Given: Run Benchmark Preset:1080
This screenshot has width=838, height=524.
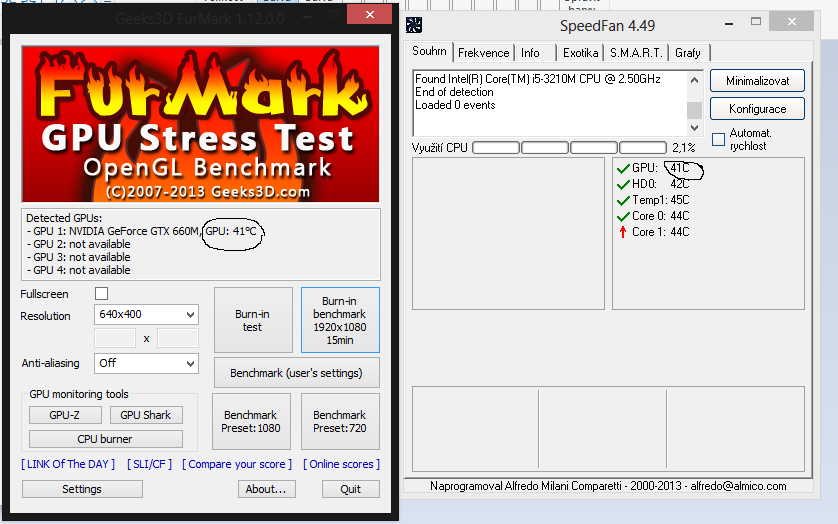Looking at the screenshot, I should (251, 421).
